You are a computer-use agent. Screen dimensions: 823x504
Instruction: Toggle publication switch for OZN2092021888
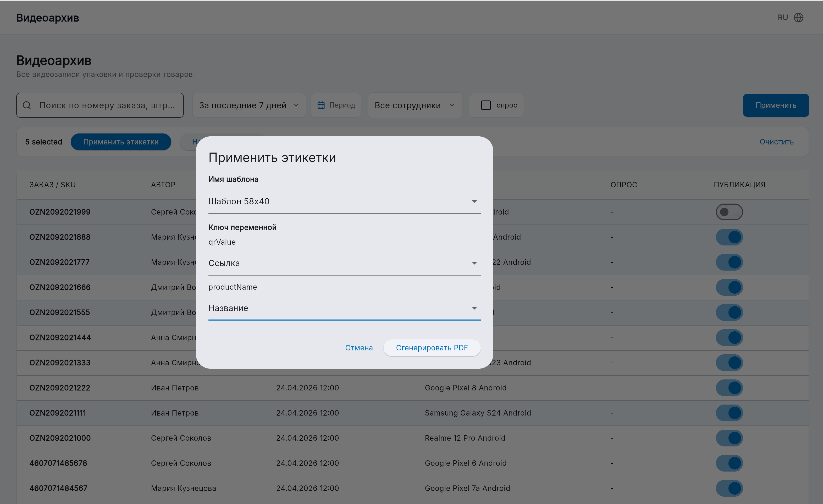coord(729,237)
